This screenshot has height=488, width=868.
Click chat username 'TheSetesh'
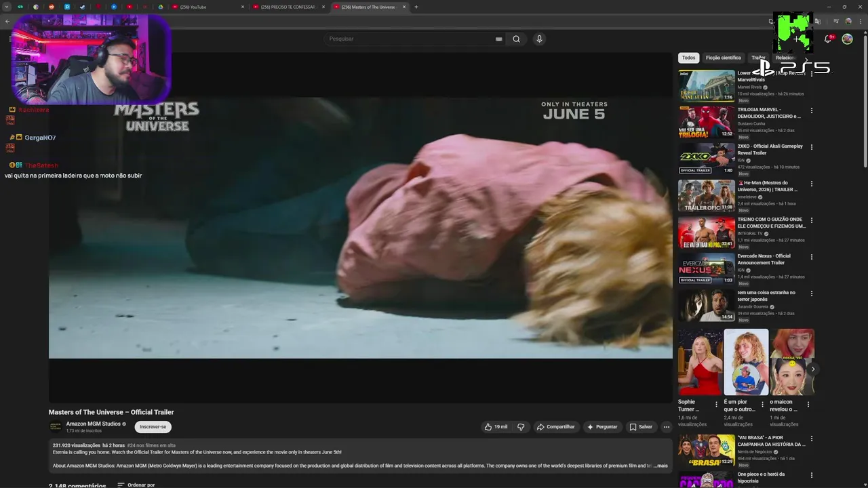pyautogui.click(x=41, y=165)
